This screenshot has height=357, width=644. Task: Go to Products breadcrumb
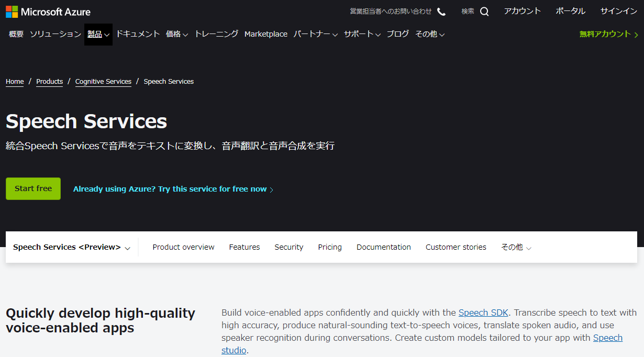(x=50, y=82)
